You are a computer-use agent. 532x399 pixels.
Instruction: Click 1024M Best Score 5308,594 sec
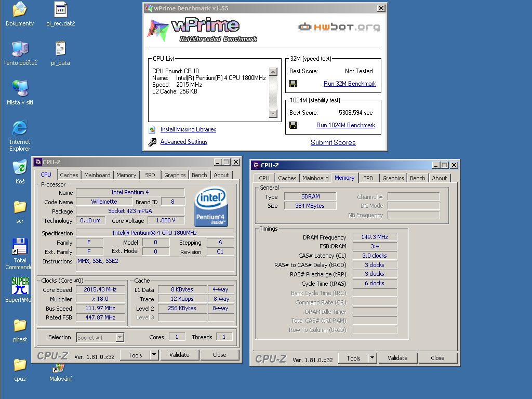click(355, 113)
